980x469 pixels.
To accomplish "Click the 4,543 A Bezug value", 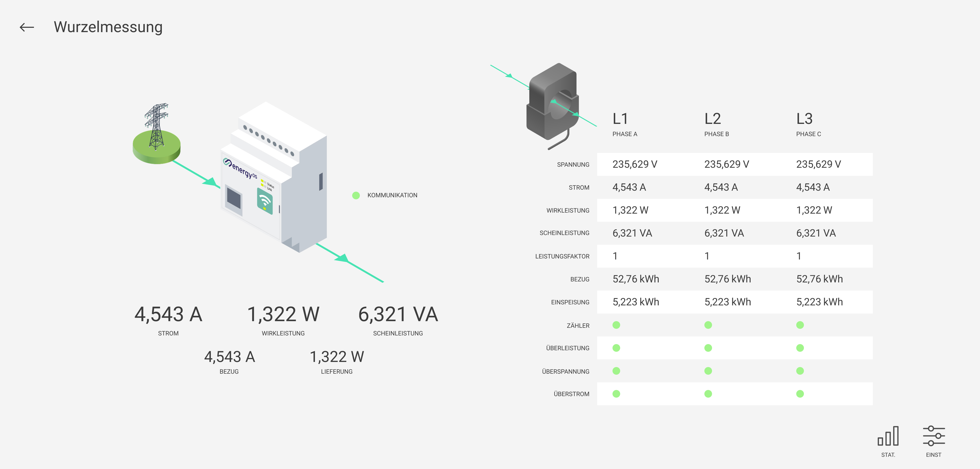I will click(229, 357).
